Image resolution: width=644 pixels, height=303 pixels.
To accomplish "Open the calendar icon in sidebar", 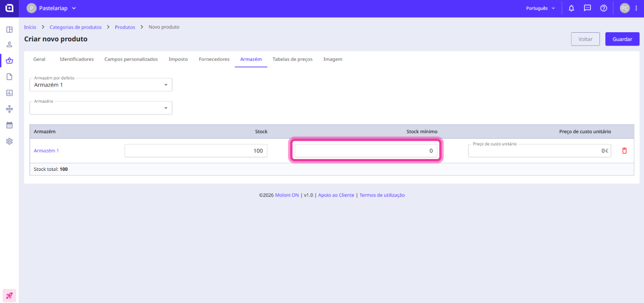I will pos(9,125).
